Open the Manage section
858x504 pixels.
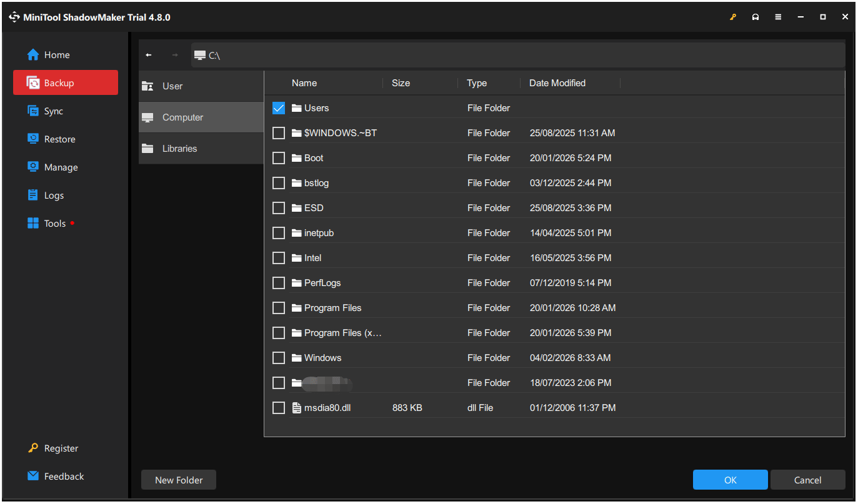click(x=60, y=167)
